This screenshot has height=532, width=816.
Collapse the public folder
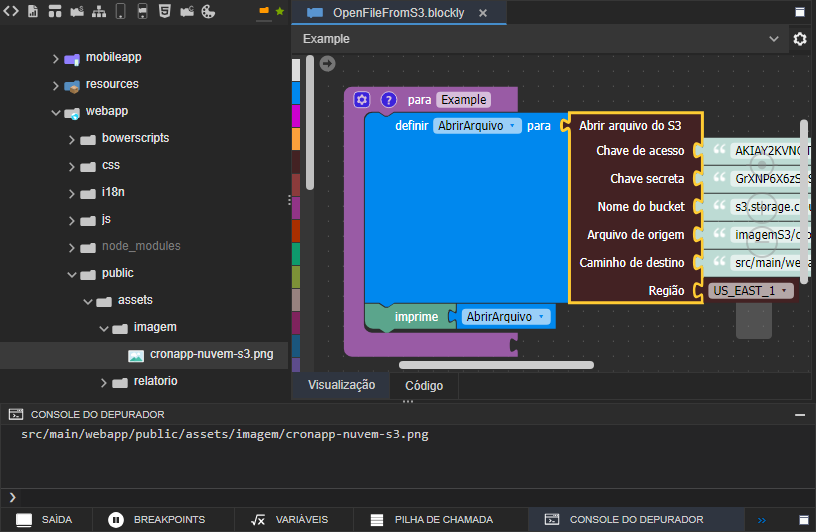tap(72, 275)
